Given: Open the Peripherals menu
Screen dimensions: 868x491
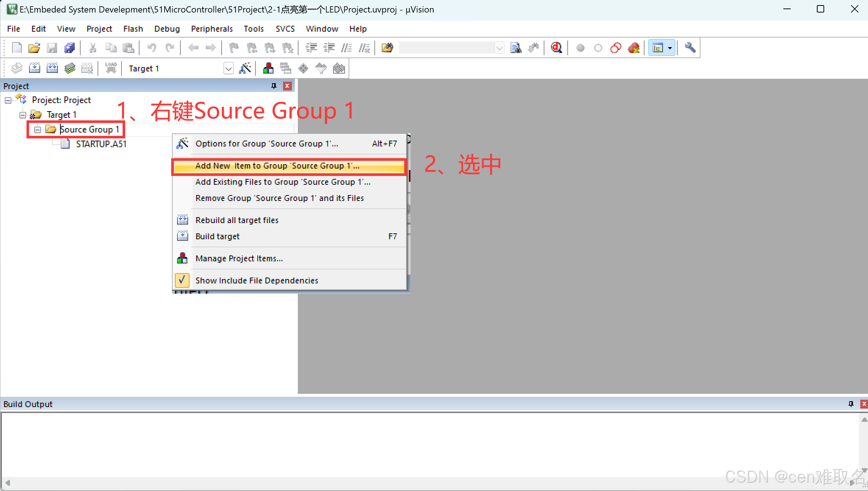Looking at the screenshot, I should point(212,29).
